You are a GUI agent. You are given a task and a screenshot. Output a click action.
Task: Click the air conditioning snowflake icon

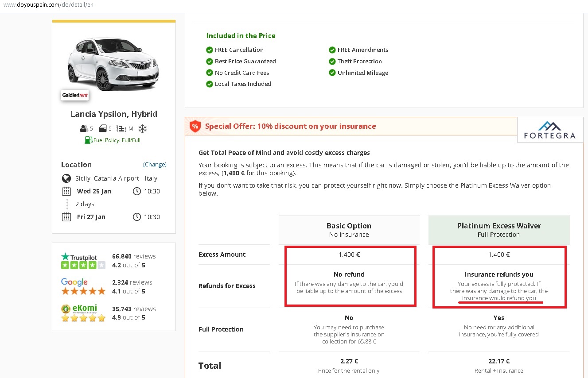(x=143, y=129)
